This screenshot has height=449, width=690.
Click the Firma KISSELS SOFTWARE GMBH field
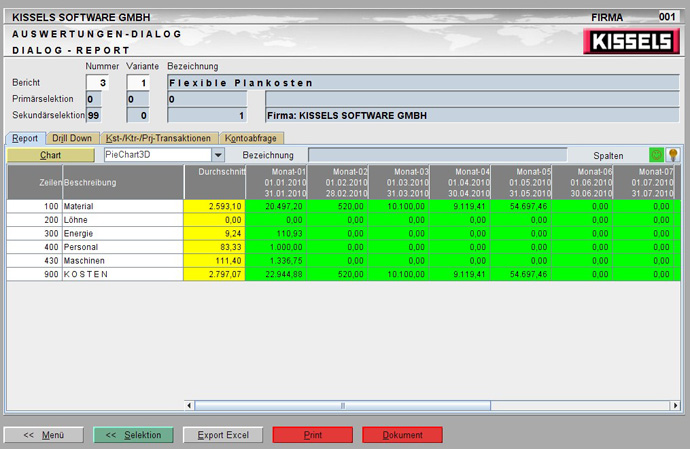pyautogui.click(x=473, y=115)
